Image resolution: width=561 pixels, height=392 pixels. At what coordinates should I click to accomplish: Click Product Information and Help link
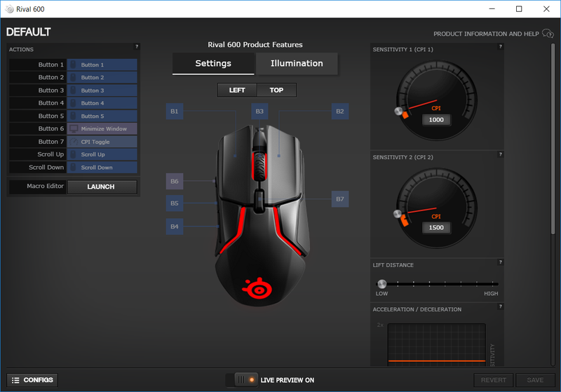486,34
